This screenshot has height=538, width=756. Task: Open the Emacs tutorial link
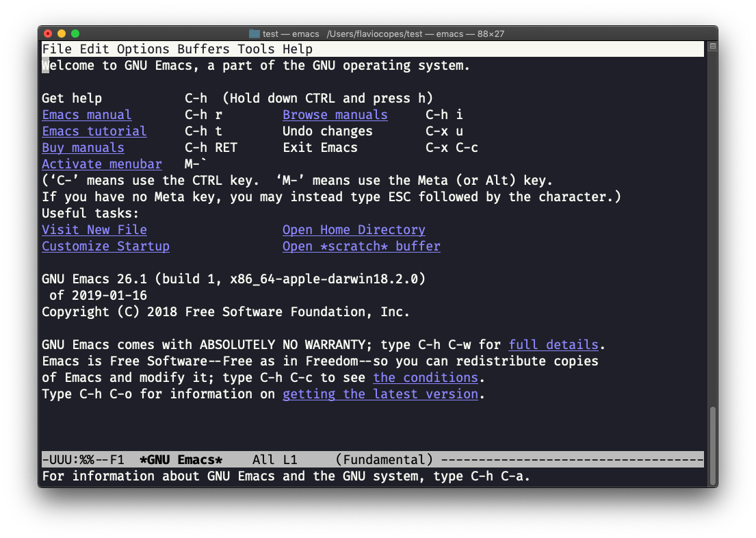point(94,131)
